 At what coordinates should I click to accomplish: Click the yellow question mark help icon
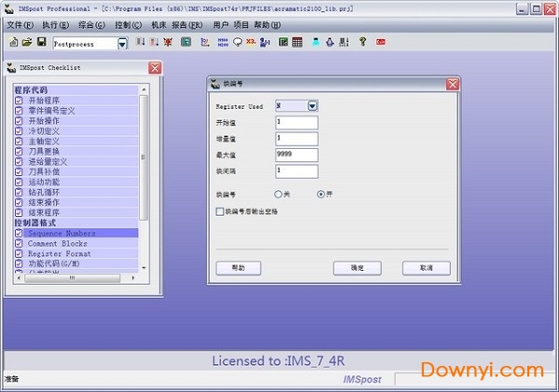pos(362,42)
